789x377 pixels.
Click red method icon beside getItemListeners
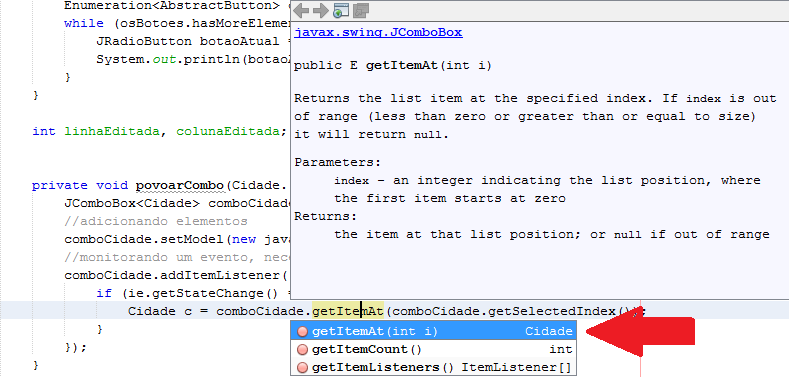[x=302, y=367]
